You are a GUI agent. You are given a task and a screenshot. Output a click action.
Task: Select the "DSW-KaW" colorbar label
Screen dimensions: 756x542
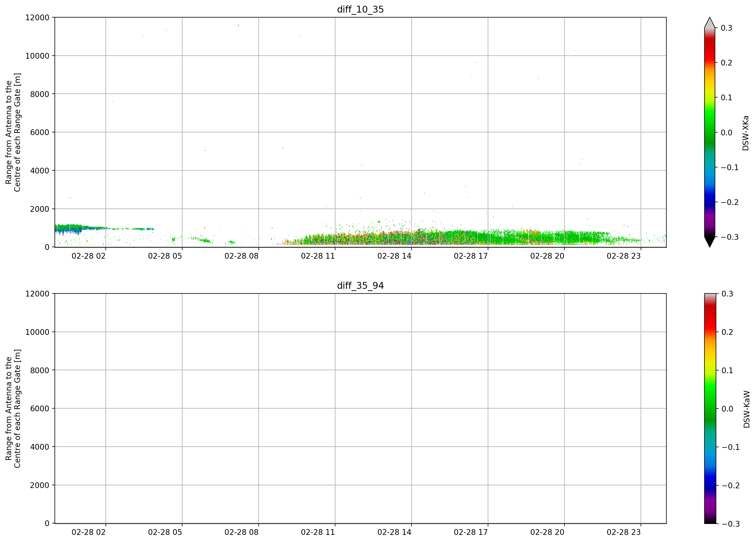pos(747,409)
